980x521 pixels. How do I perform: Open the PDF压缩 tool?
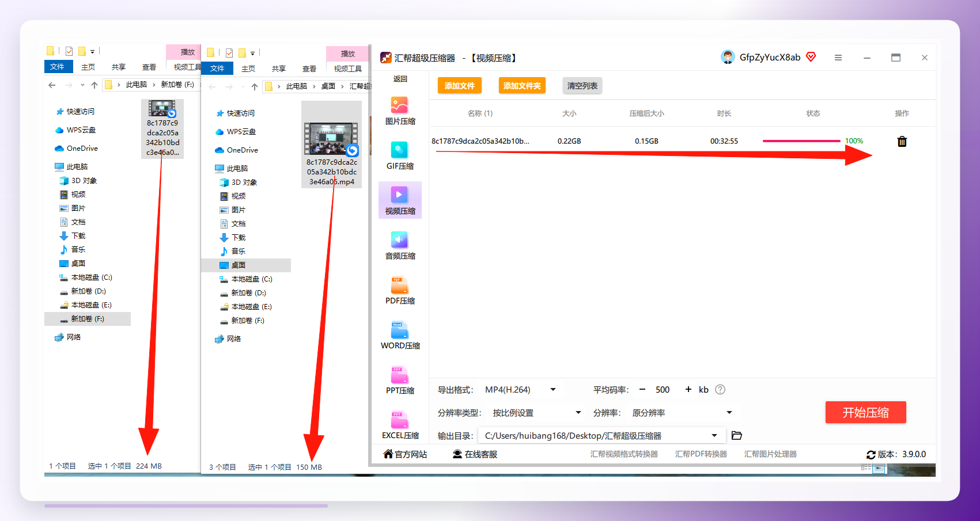(400, 291)
